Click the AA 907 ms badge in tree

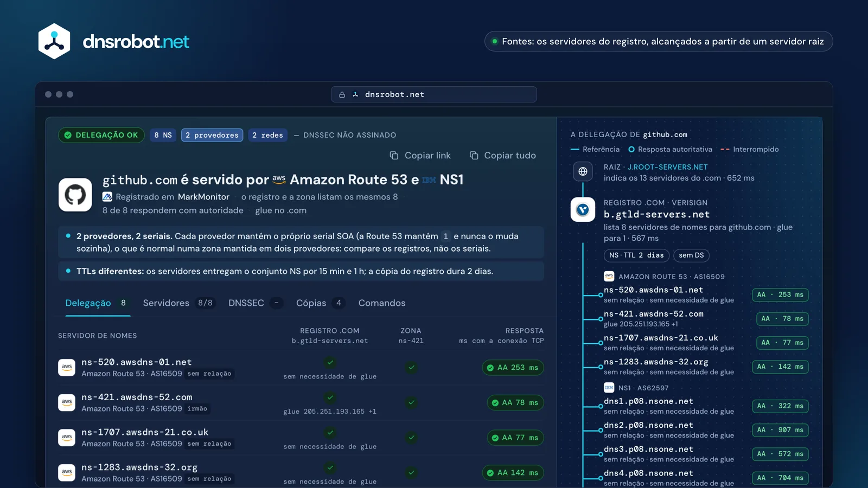pyautogui.click(x=780, y=430)
